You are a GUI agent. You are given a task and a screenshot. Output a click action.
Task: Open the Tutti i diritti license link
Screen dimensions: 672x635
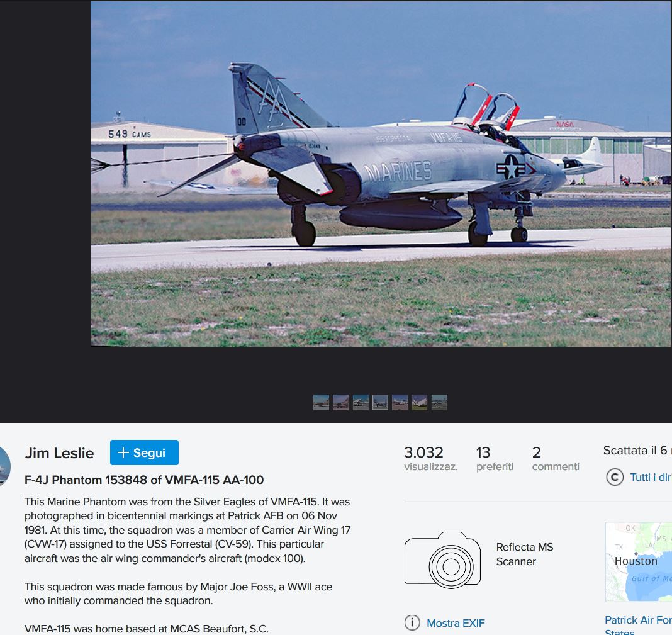click(651, 477)
